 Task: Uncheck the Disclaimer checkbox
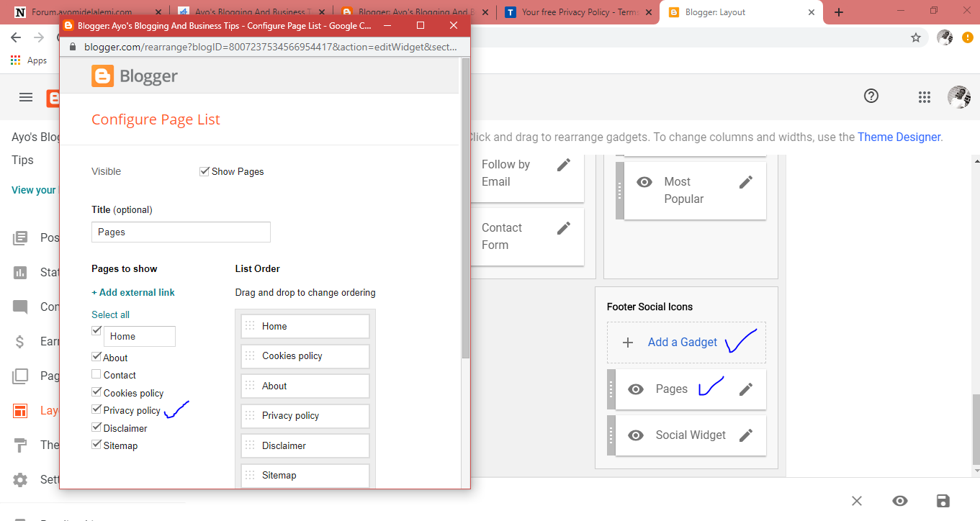point(96,427)
